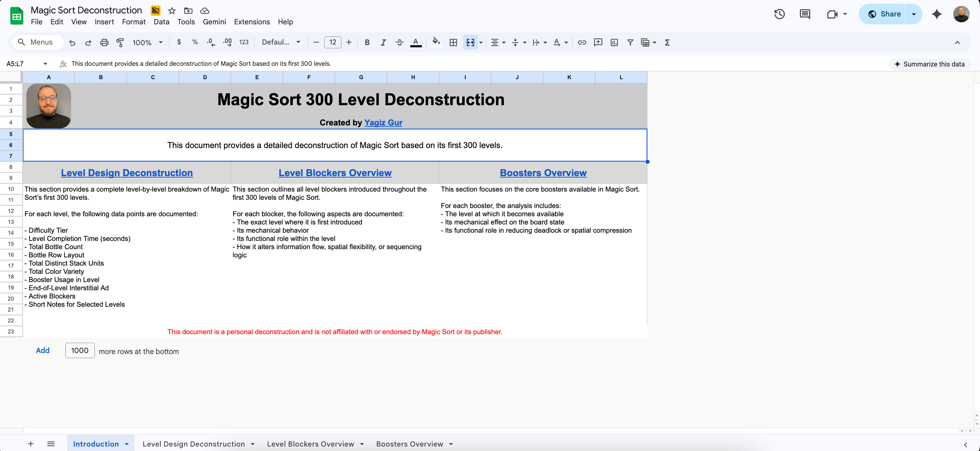Open the borders tool
This screenshot has width=980, height=451.
click(x=453, y=42)
